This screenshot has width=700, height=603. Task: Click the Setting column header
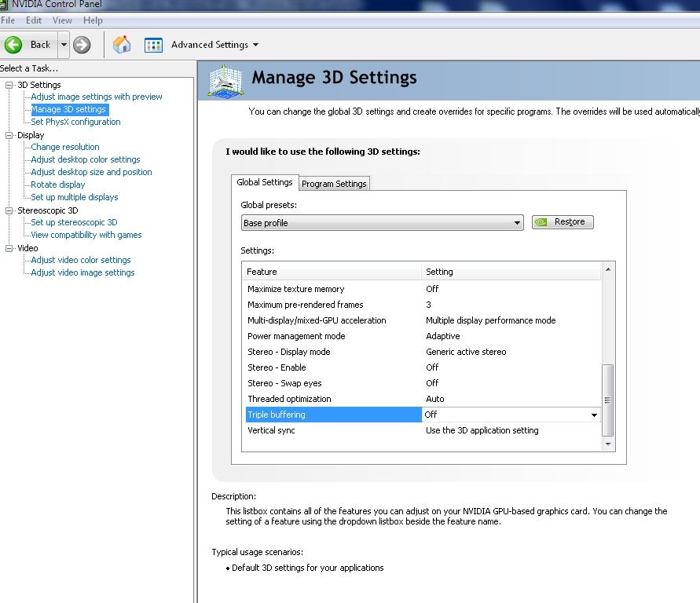[511, 272]
